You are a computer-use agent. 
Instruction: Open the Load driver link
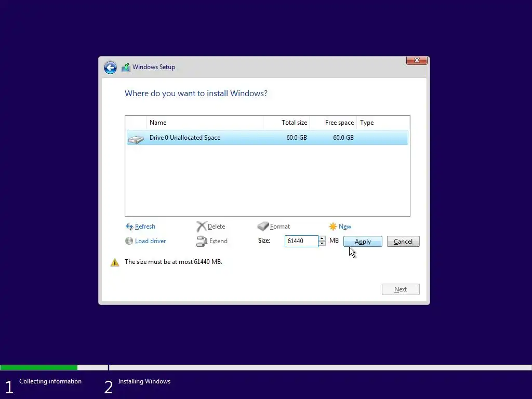[150, 241]
